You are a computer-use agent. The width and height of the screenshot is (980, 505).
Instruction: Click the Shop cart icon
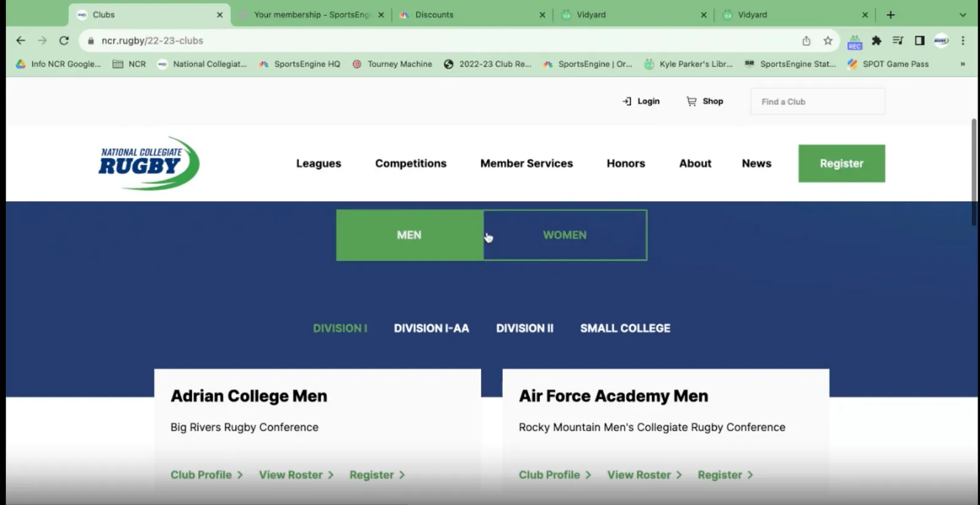(x=692, y=101)
